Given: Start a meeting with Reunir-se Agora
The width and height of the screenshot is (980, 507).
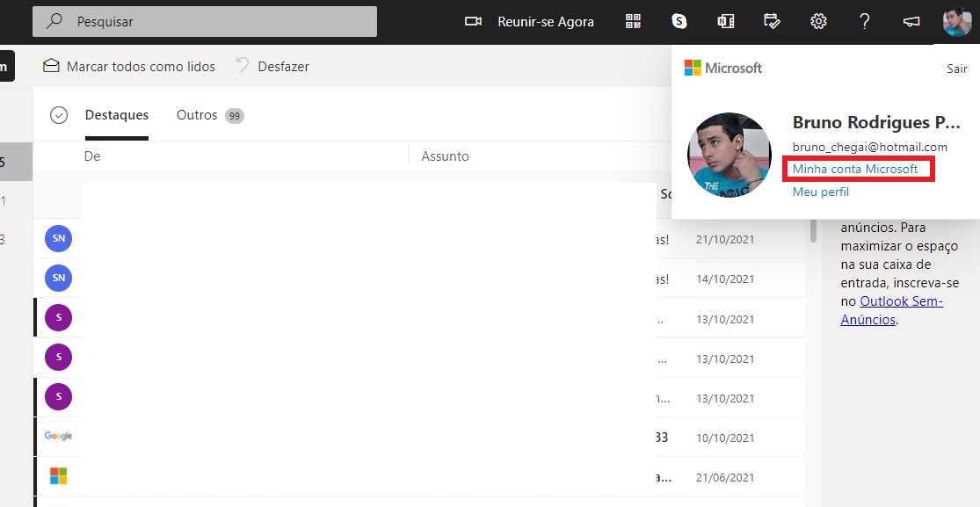Looking at the screenshot, I should tap(545, 22).
